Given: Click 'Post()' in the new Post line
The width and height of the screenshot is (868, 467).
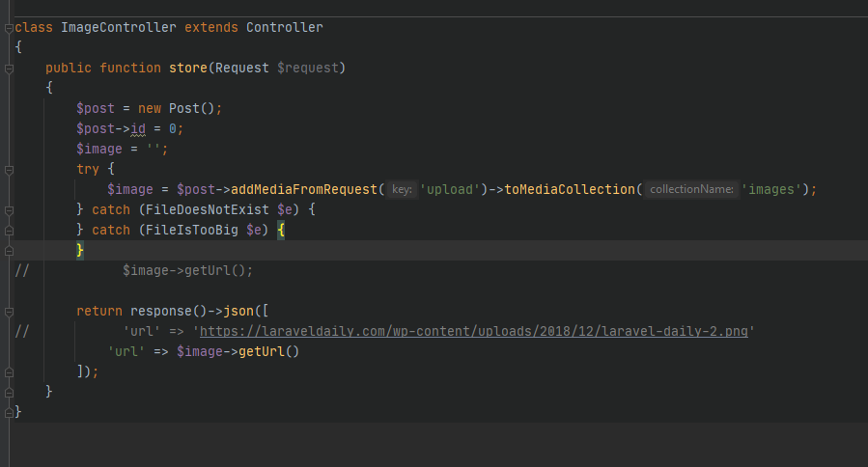Looking at the screenshot, I should 191,108.
